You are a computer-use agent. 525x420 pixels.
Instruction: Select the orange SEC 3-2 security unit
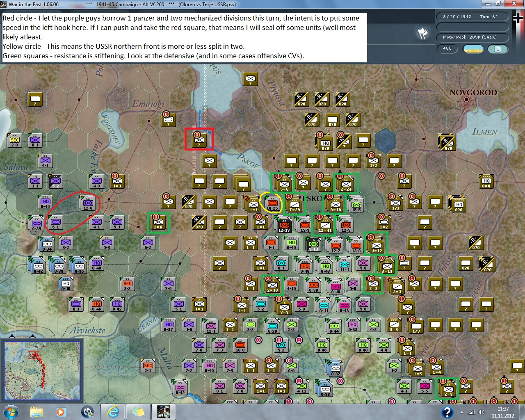[x=128, y=284]
